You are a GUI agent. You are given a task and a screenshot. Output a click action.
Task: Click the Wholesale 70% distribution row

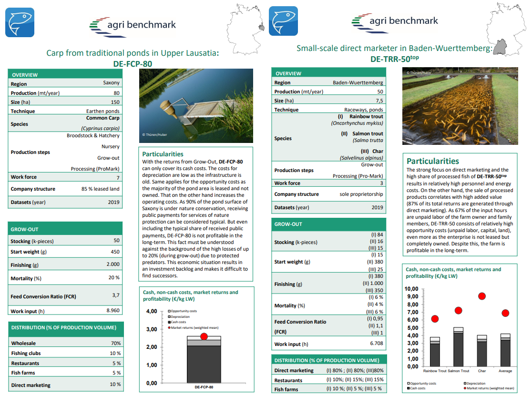point(66,343)
